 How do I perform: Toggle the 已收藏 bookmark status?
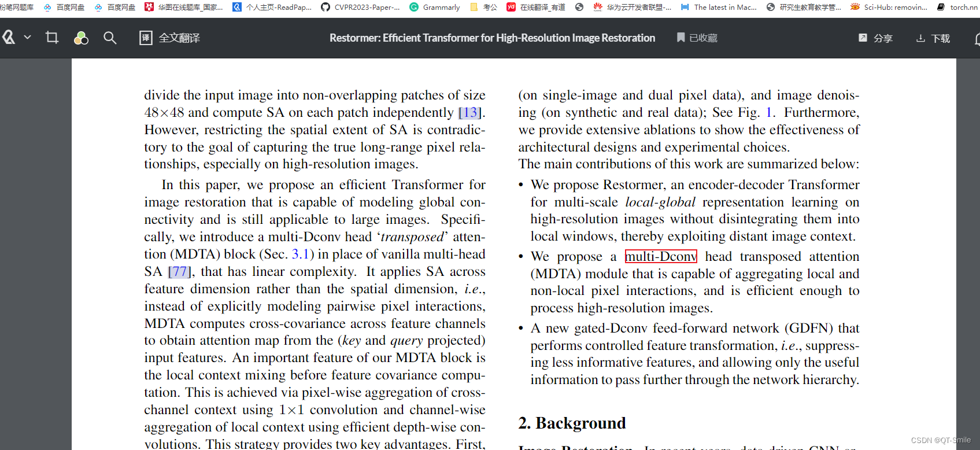pyautogui.click(x=697, y=38)
